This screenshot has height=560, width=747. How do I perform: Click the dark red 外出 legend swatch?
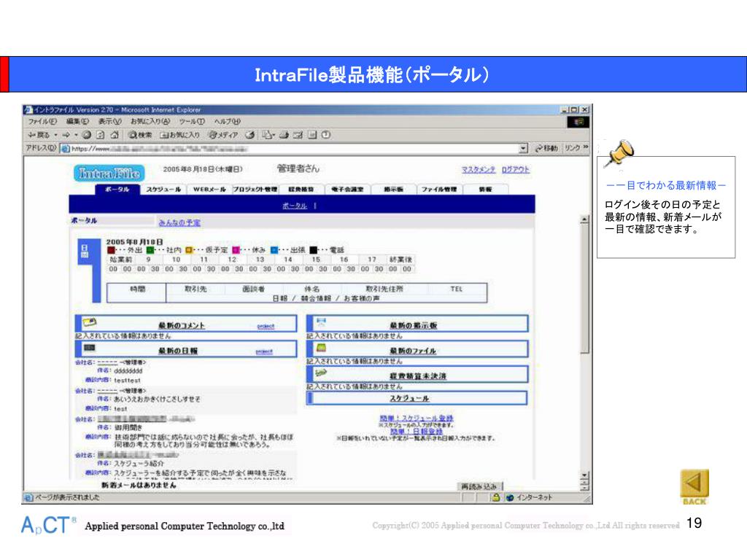click(112, 250)
